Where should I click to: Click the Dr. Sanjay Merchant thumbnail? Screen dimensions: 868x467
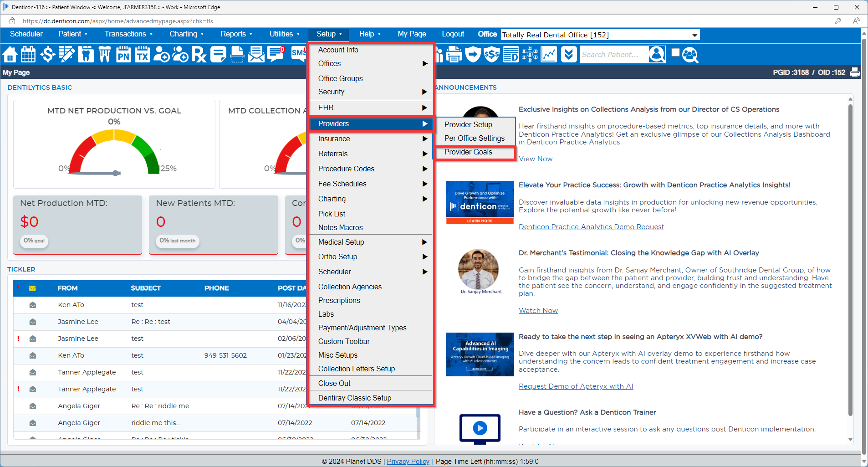pyautogui.click(x=479, y=272)
